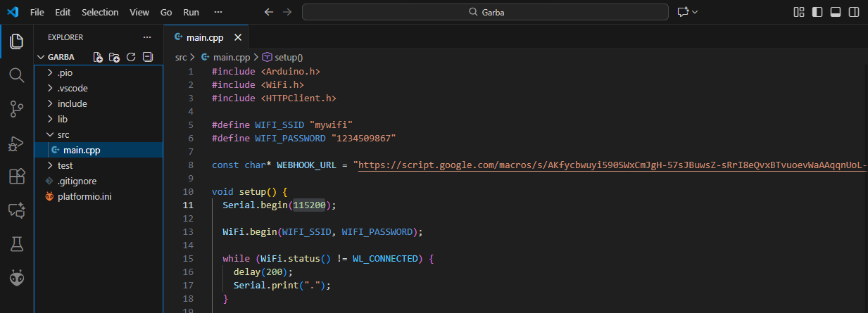Open the PlatformIO alien icon
The width and height of the screenshot is (868, 313).
pos(16,278)
